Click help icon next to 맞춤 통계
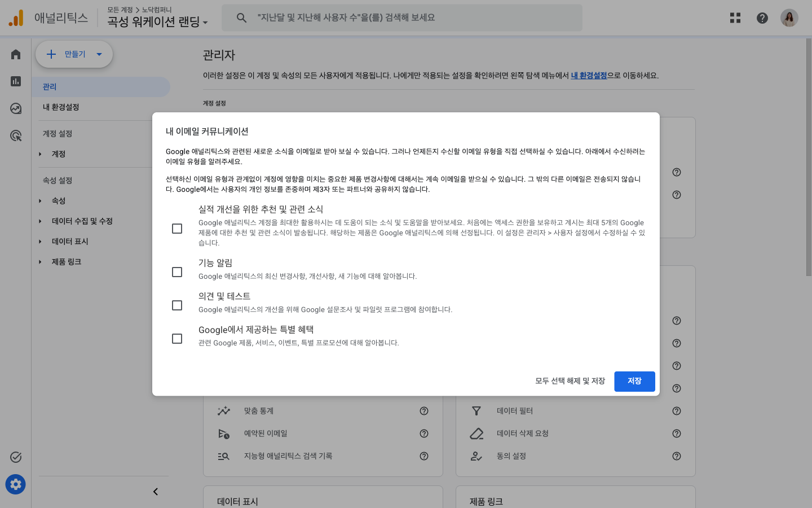Screen dimensions: 812x508 pyautogui.click(x=424, y=411)
